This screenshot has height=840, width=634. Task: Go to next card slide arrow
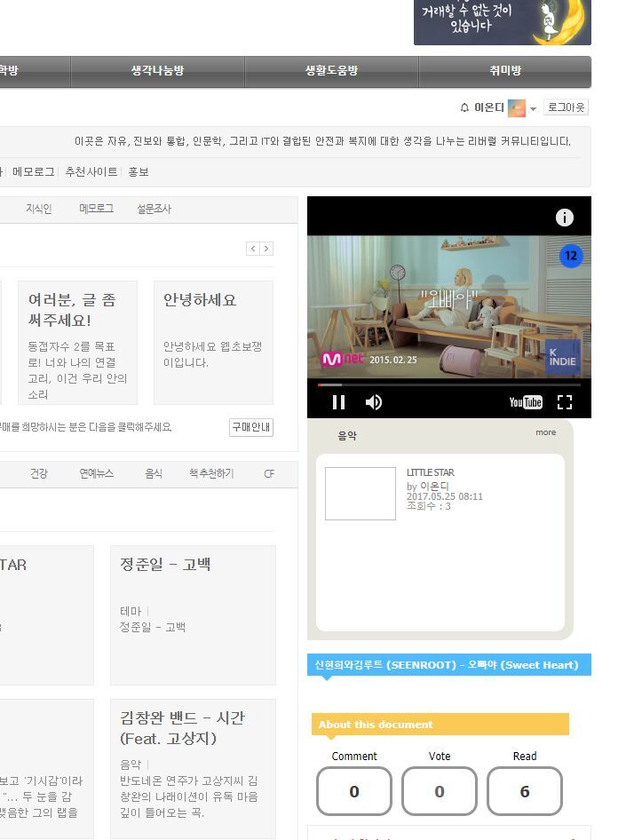[x=266, y=249]
